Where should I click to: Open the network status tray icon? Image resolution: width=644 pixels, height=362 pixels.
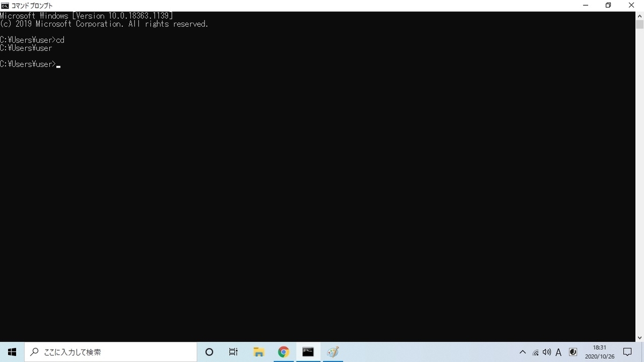(535, 352)
